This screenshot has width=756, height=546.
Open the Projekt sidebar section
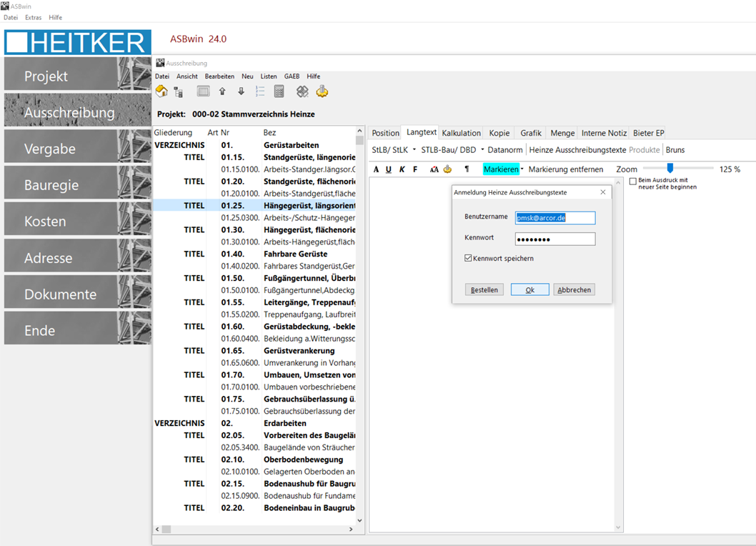point(78,74)
